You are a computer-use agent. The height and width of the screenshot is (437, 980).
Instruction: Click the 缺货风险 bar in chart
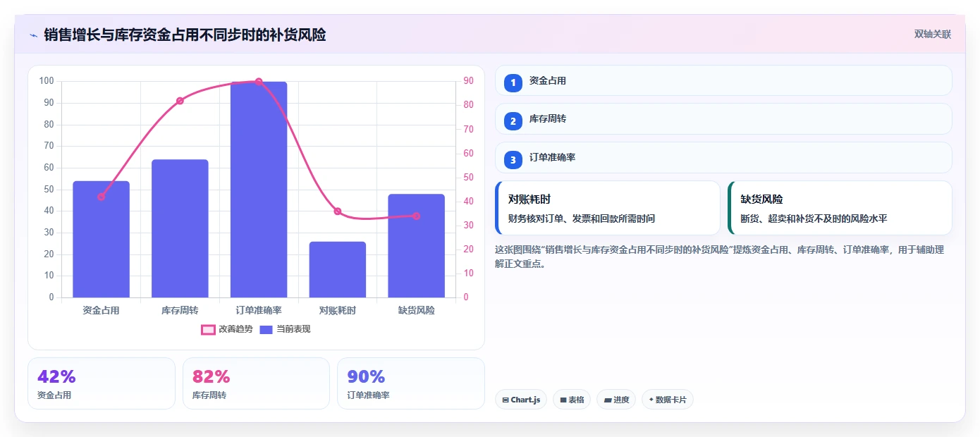tap(417, 246)
